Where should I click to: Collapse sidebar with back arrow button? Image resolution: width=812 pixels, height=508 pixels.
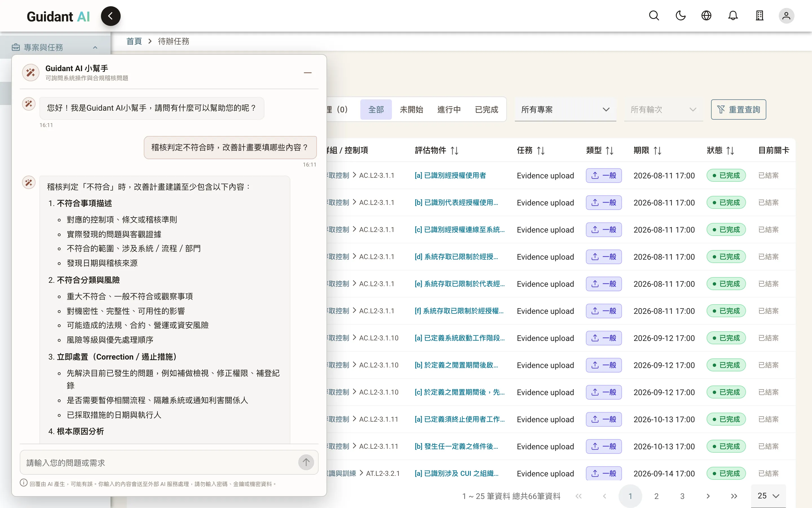111,16
